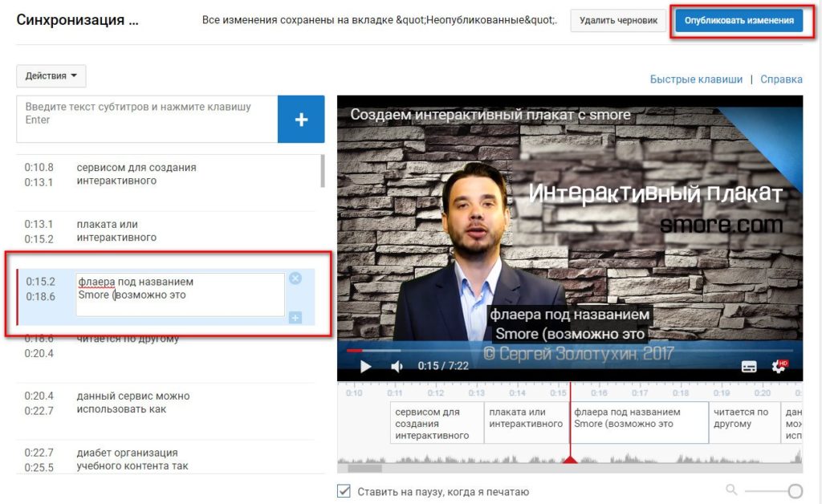Screen dimensions: 822x504
Task: Click 'Опубликовать изменения' button
Action: click(739, 21)
